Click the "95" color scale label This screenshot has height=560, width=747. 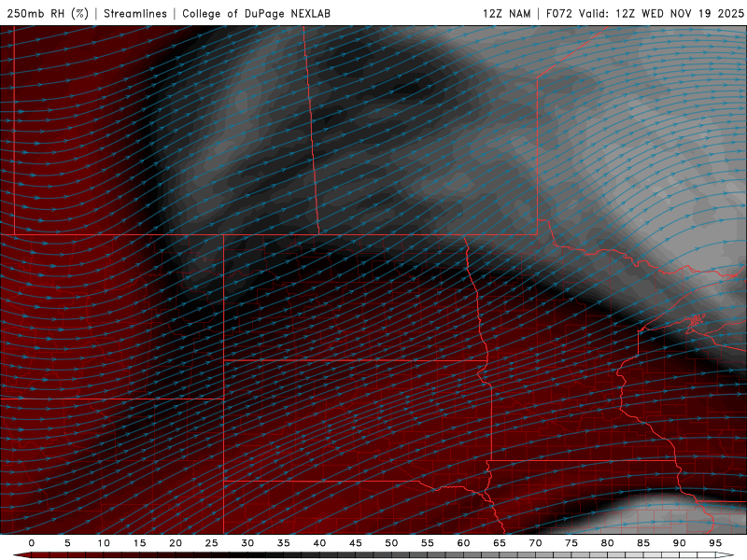[x=714, y=543]
